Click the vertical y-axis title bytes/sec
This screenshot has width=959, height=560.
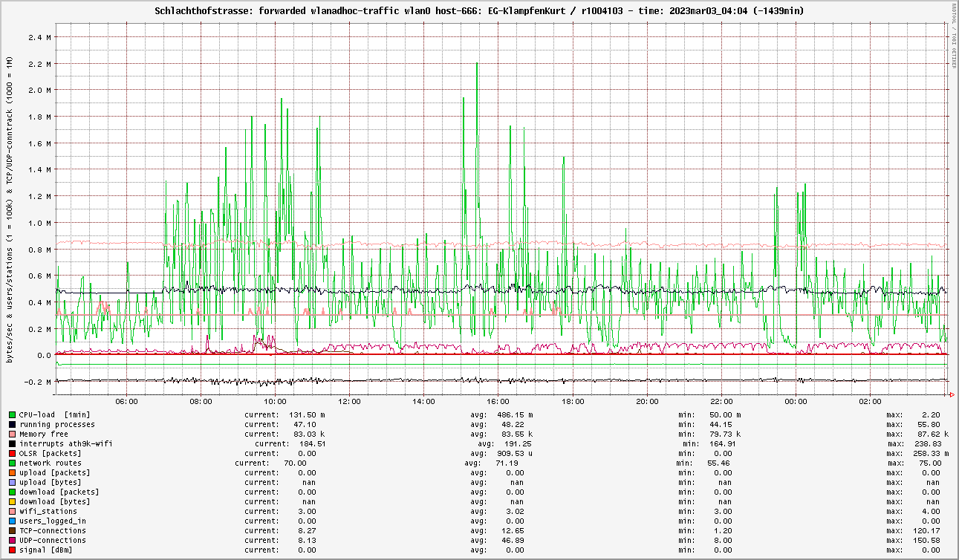(x=10, y=210)
